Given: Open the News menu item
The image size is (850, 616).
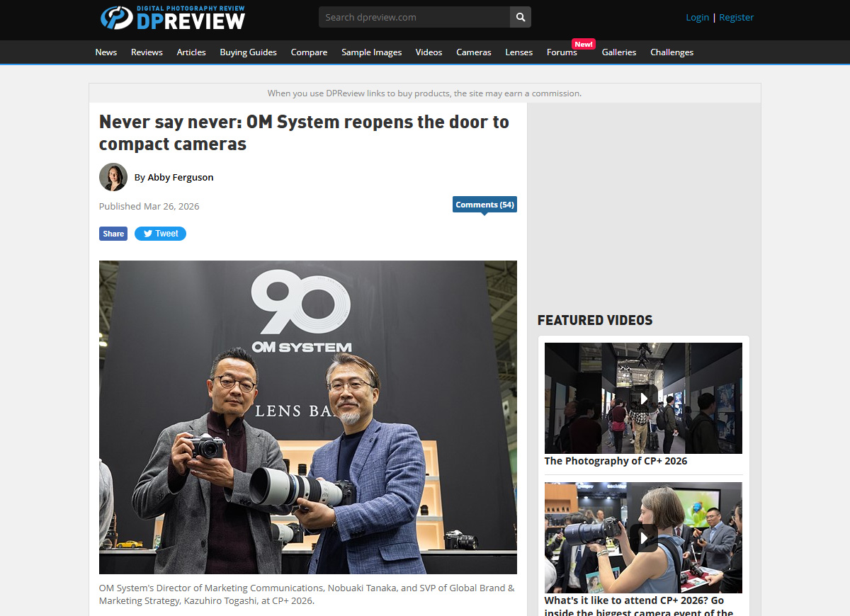Looking at the screenshot, I should [x=106, y=52].
